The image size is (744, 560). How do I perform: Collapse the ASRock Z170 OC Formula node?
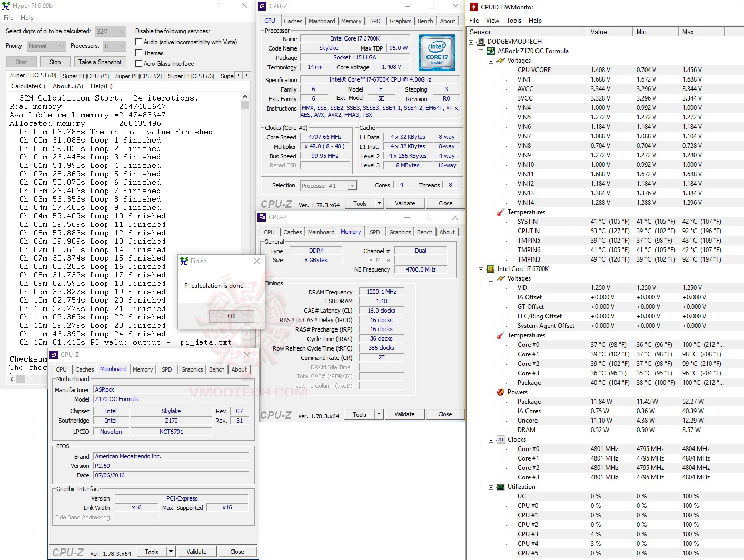click(481, 51)
